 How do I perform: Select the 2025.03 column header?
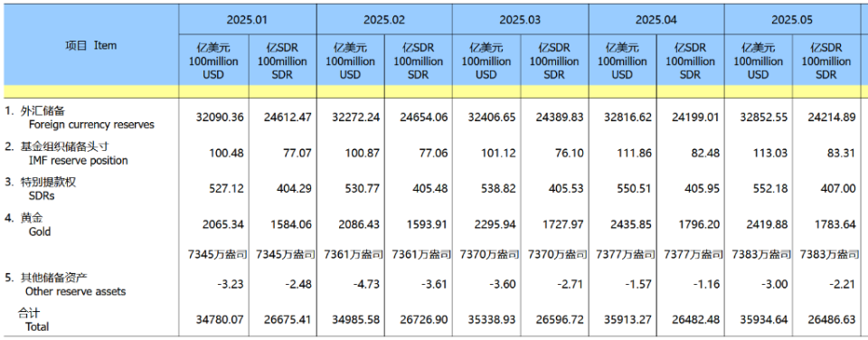(520, 20)
